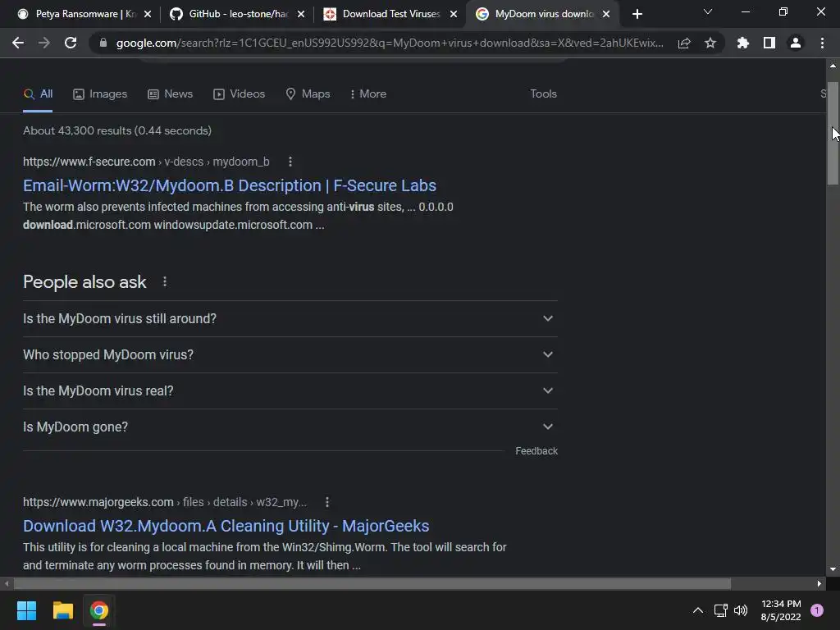
Task: Click the forward navigation arrow
Action: [44, 43]
